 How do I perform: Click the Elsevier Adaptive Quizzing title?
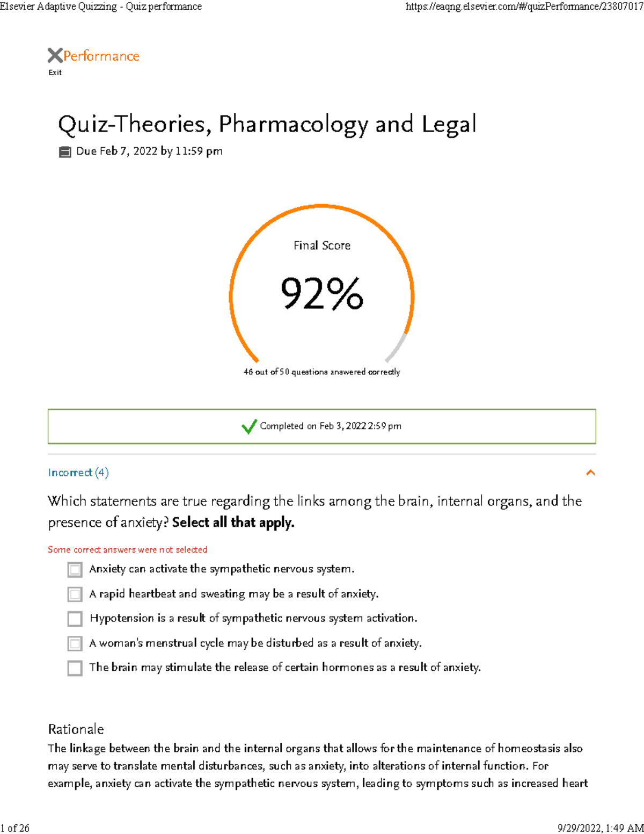pyautogui.click(x=101, y=7)
